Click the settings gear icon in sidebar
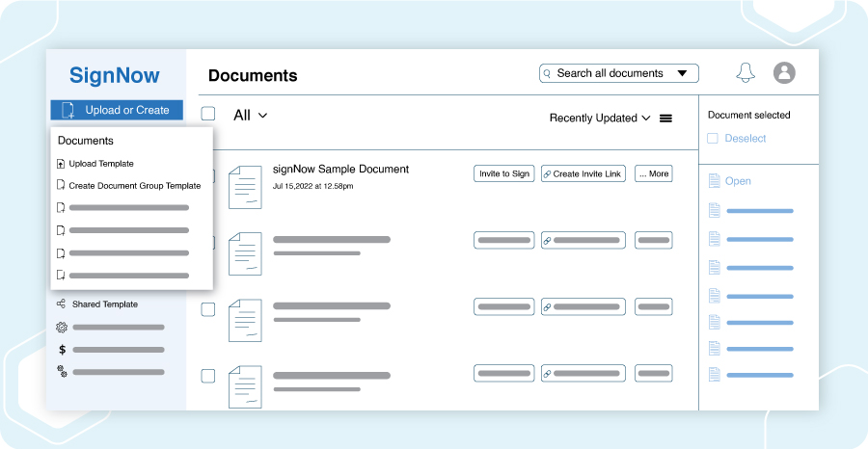Screen dimensions: 868x449 pyautogui.click(x=62, y=328)
